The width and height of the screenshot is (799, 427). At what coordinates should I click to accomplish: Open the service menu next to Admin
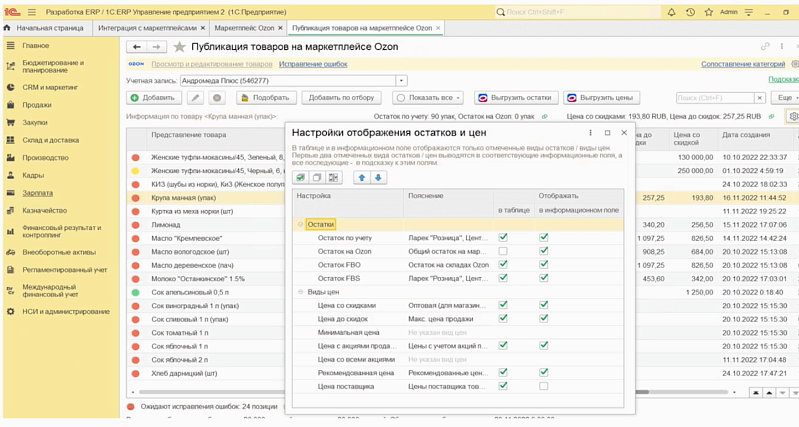point(749,12)
